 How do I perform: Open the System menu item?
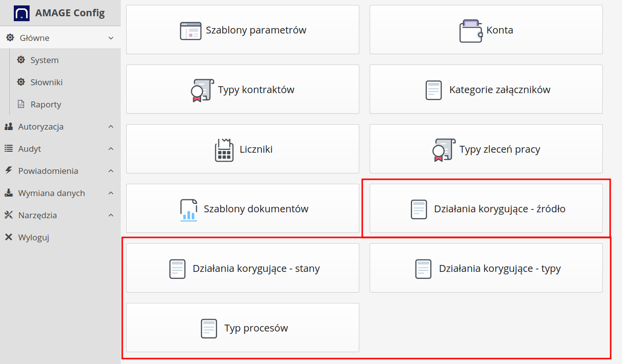pos(44,60)
